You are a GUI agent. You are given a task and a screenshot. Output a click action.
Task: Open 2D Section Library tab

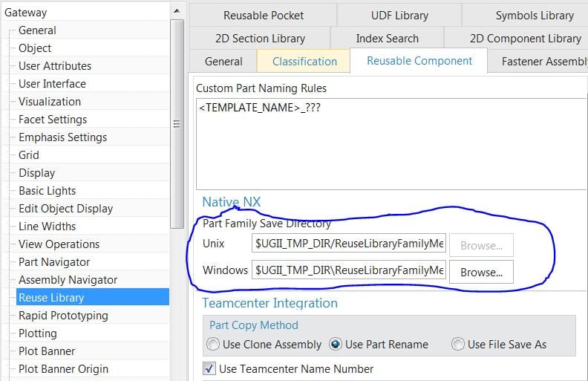260,39
